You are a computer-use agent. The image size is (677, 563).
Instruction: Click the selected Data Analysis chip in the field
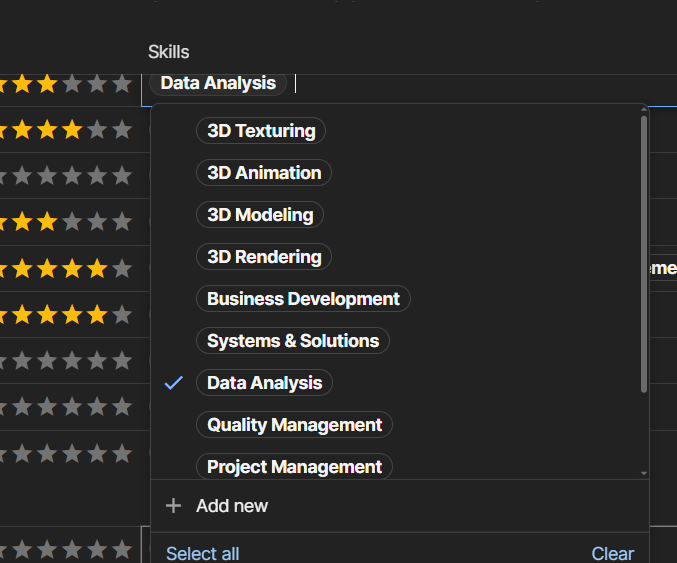(x=218, y=84)
